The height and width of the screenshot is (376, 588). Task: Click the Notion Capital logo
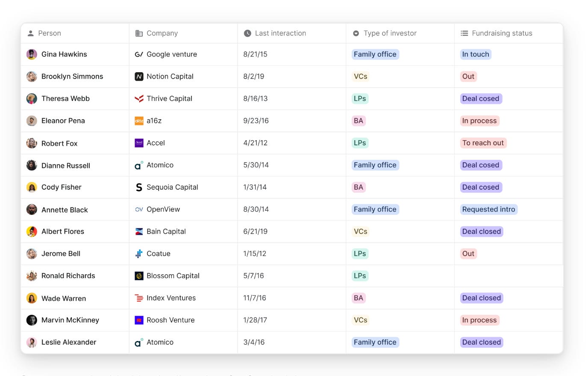(139, 76)
